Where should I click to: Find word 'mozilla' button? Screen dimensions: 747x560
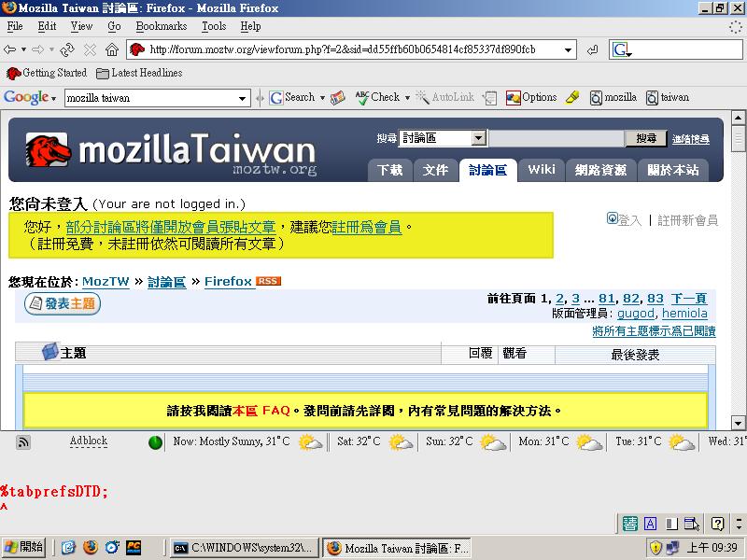tap(613, 97)
